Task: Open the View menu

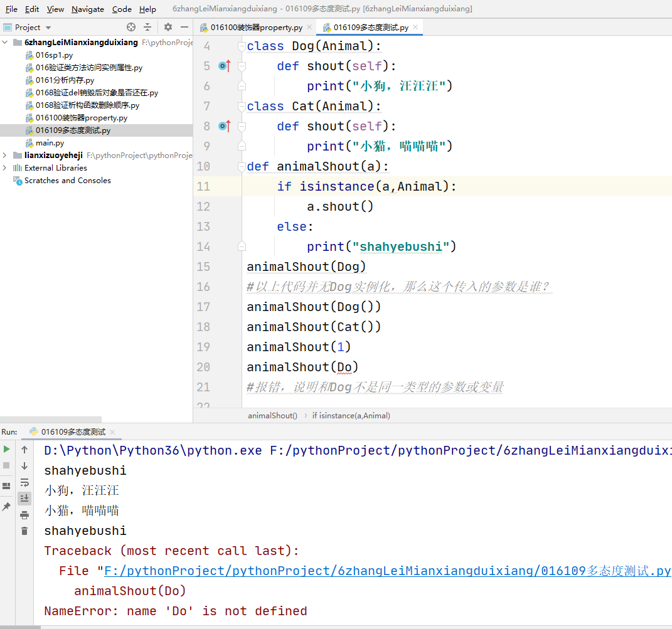Action: click(55, 9)
